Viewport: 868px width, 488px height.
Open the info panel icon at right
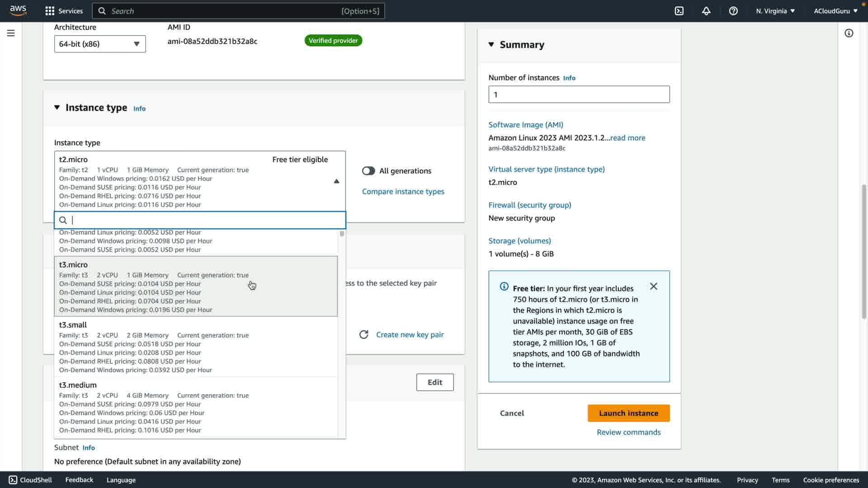point(849,33)
